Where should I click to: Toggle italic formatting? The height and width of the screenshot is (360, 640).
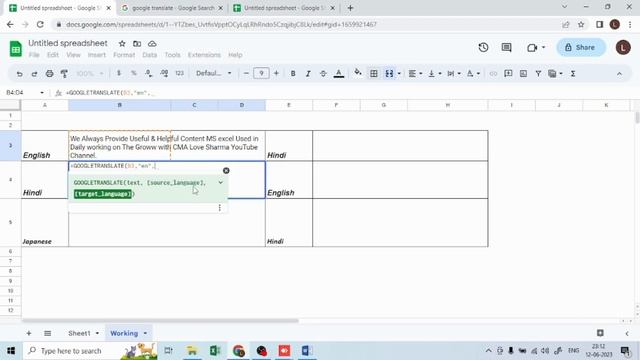coord(308,73)
